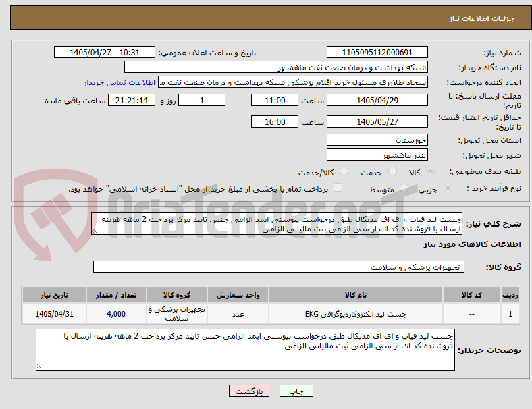Click the need date cell 1405/04/31
The image size is (532, 409).
[x=54, y=314]
